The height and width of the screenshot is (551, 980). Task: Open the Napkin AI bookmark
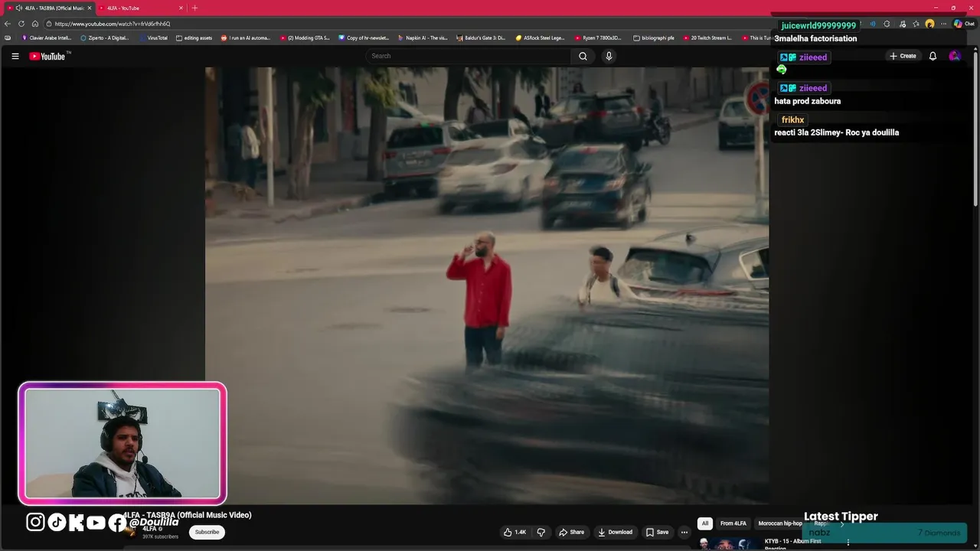423,37
